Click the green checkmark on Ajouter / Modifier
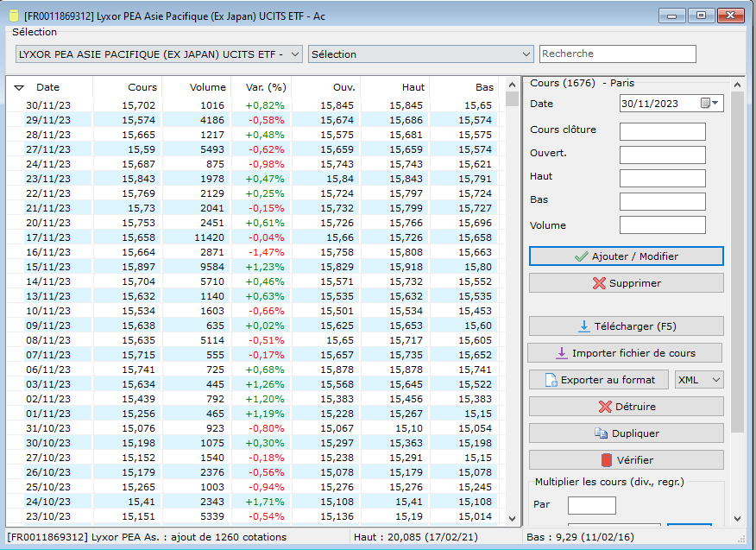Screen dimensions: 756x550 (582, 256)
